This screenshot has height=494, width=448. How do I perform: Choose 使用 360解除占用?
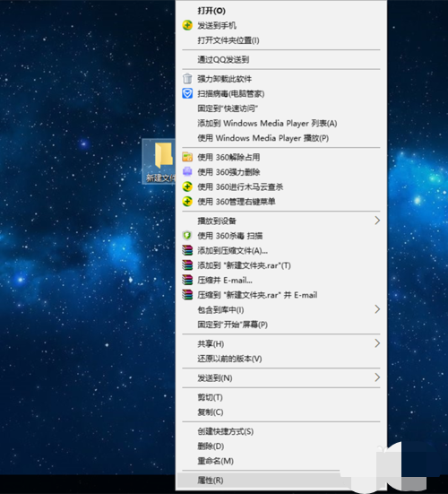[281, 157]
